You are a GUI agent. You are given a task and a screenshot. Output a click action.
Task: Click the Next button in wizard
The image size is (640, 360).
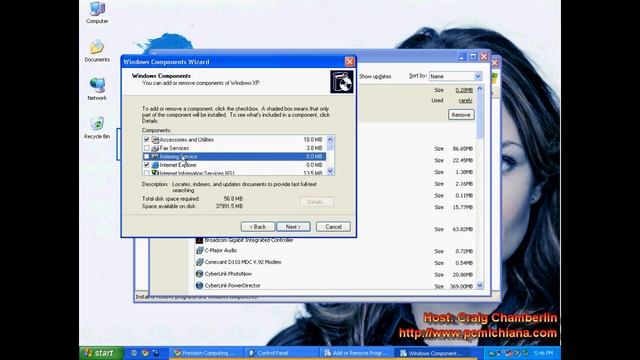[x=293, y=227]
